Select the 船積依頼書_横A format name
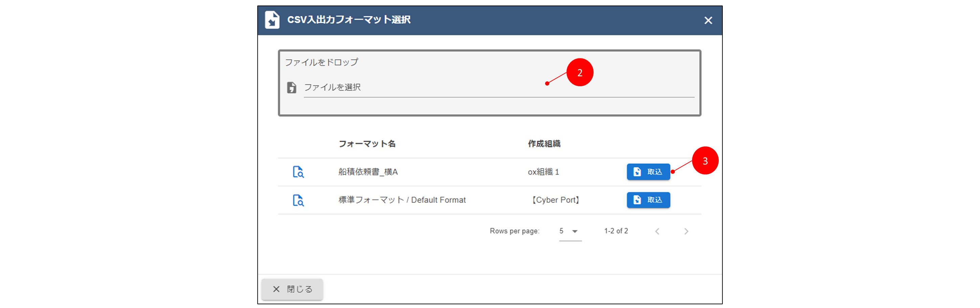This screenshot has height=308, width=980. (x=368, y=172)
